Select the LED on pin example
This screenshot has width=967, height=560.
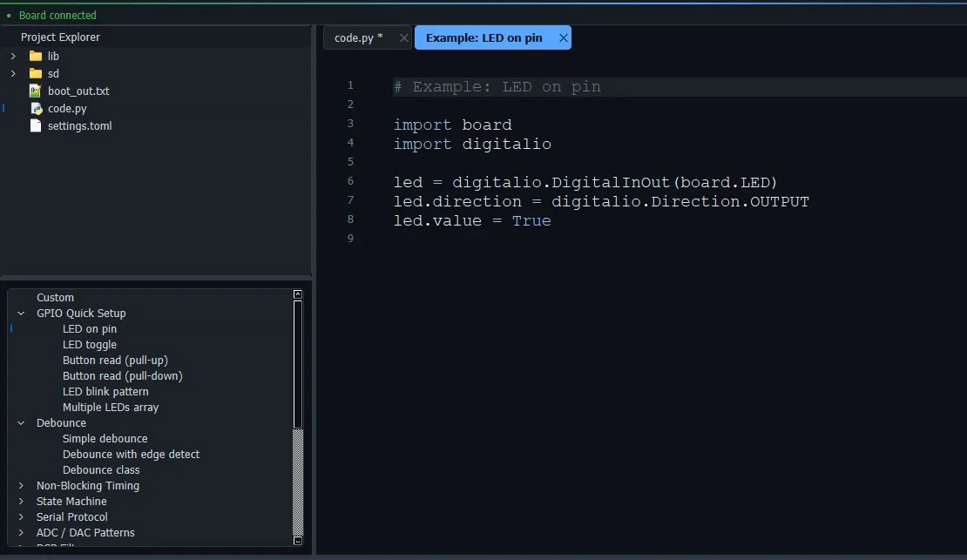[90, 328]
